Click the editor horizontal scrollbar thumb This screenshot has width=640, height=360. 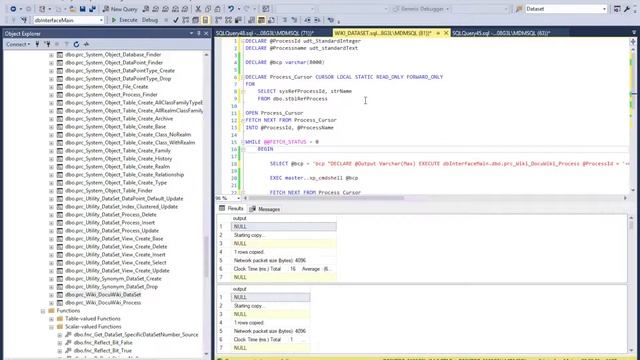(326, 198)
